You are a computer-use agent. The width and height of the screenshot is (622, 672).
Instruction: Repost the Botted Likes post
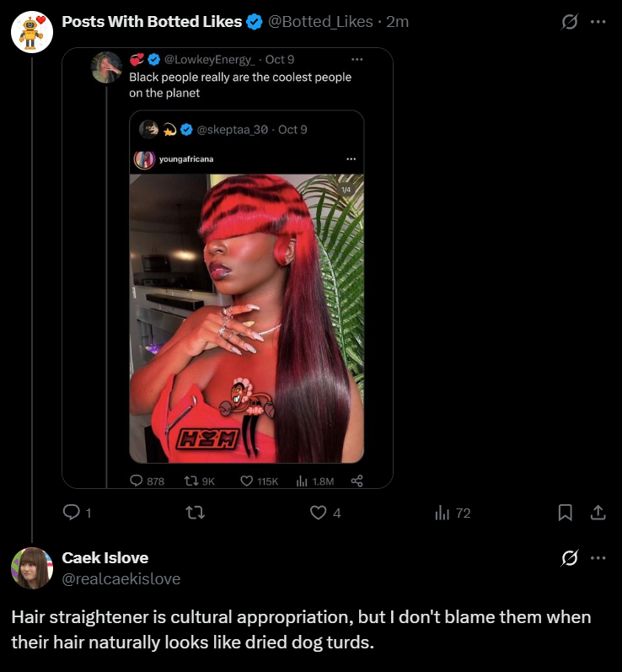(x=195, y=513)
